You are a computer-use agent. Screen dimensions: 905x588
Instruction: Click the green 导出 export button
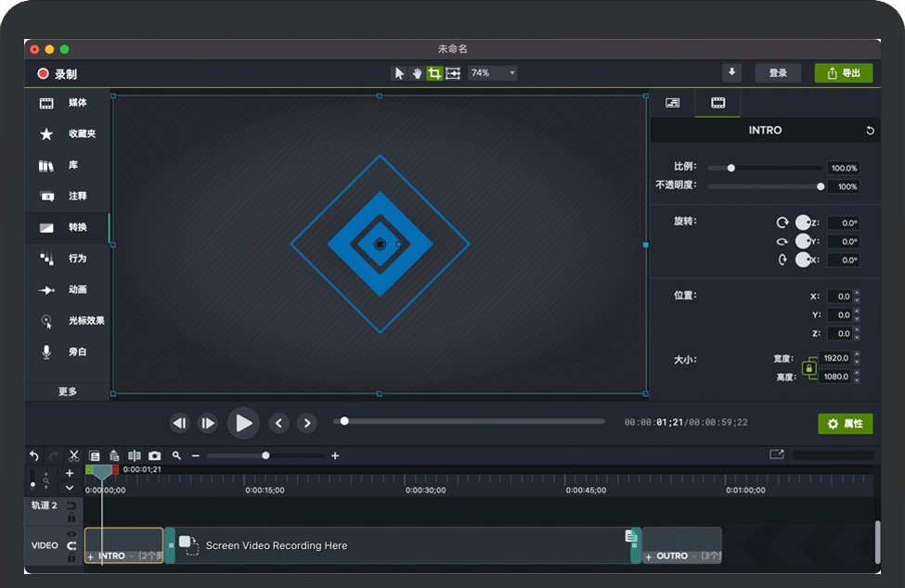coord(843,73)
